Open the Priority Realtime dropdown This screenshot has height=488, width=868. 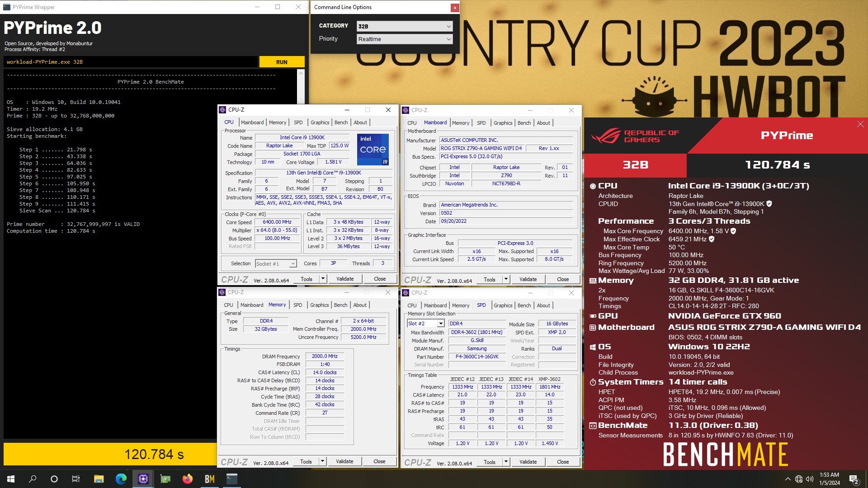[404, 39]
